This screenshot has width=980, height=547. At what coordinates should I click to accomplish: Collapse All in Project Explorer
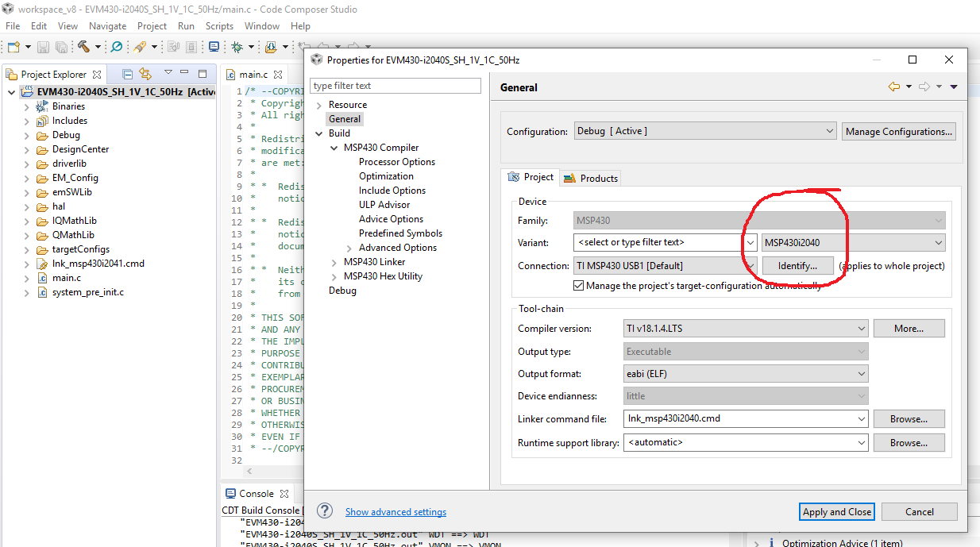tap(128, 74)
